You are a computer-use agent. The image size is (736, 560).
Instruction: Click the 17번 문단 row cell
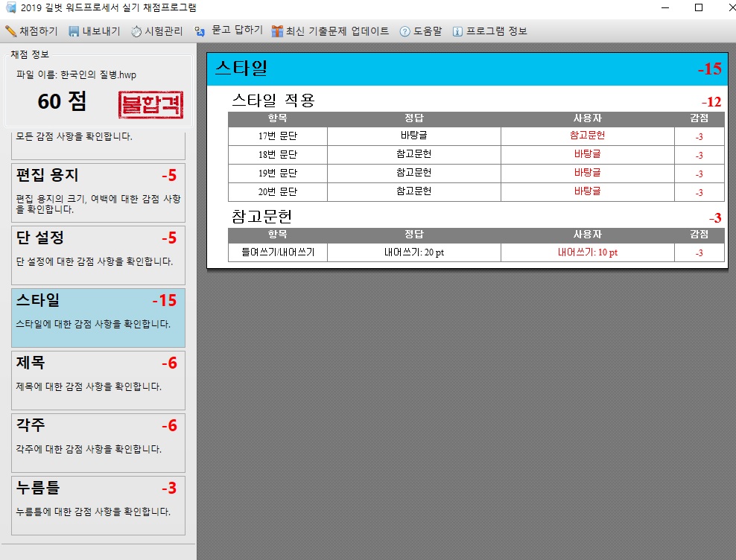pyautogui.click(x=278, y=136)
